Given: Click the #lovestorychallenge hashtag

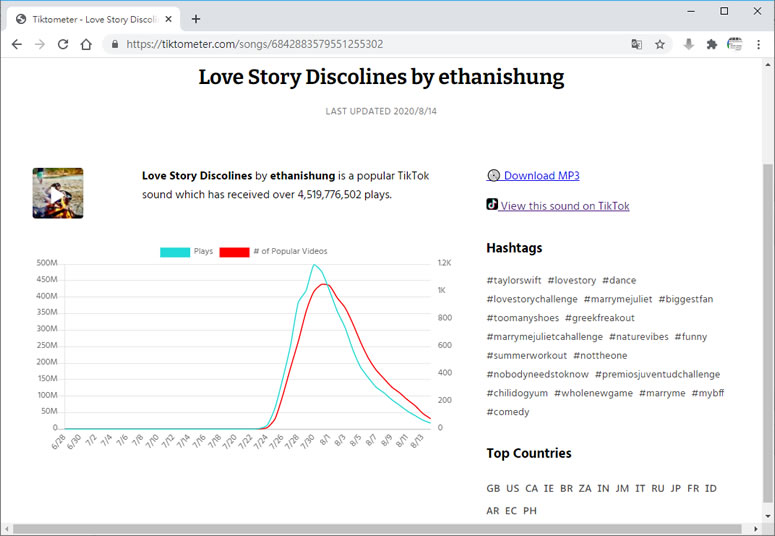Looking at the screenshot, I should point(532,299).
